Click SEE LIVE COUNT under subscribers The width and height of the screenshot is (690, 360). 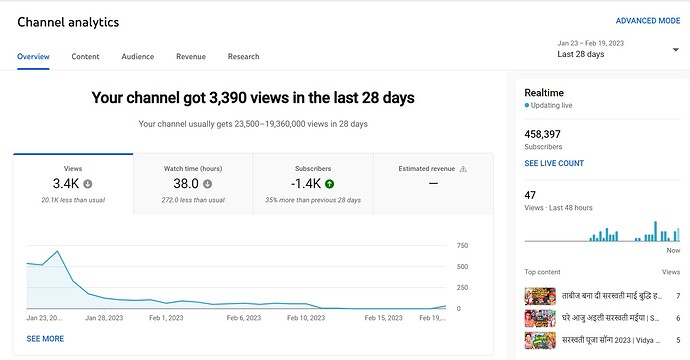554,163
